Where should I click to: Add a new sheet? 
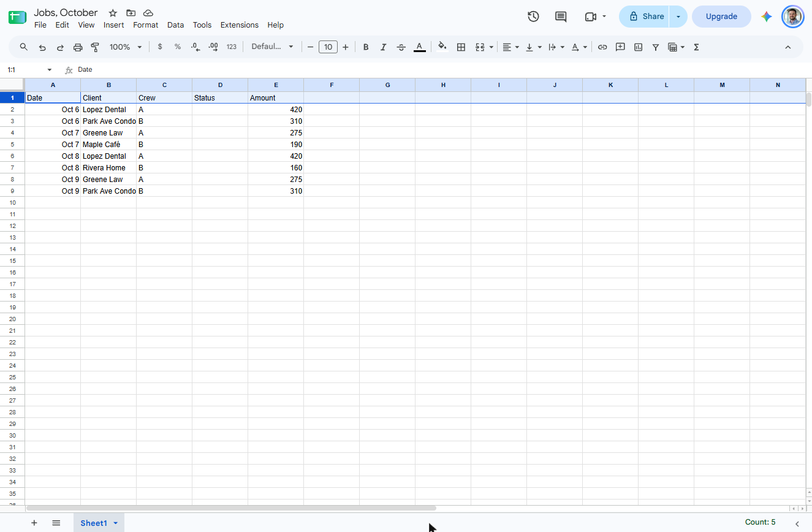34,523
